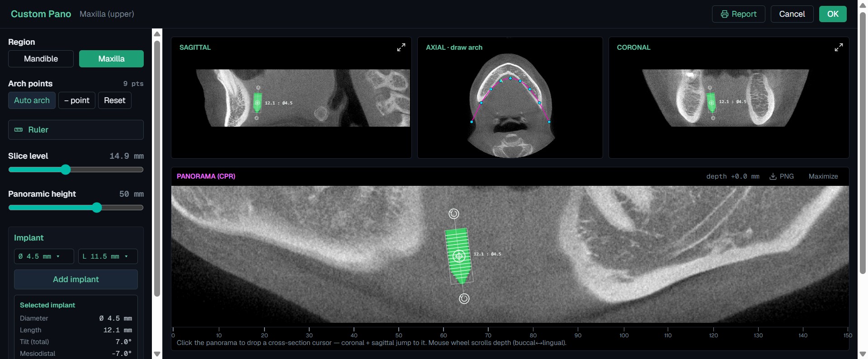Open the Report
Screen dimensions: 868x359
[x=738, y=14]
